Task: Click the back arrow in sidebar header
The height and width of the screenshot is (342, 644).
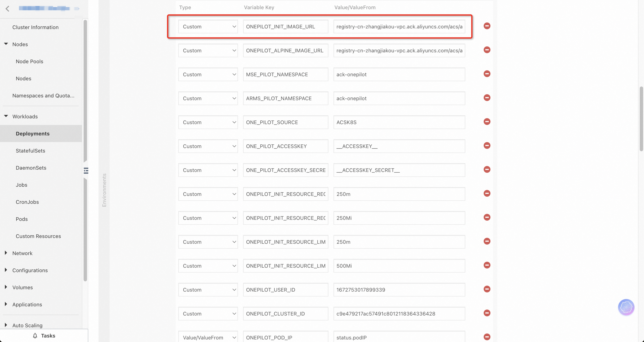Action: (7, 9)
